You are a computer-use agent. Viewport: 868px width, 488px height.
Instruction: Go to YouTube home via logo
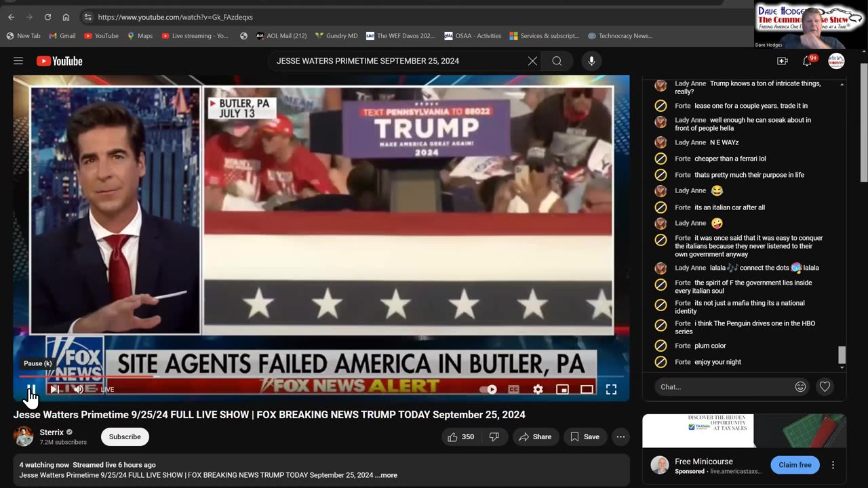pyautogui.click(x=60, y=61)
